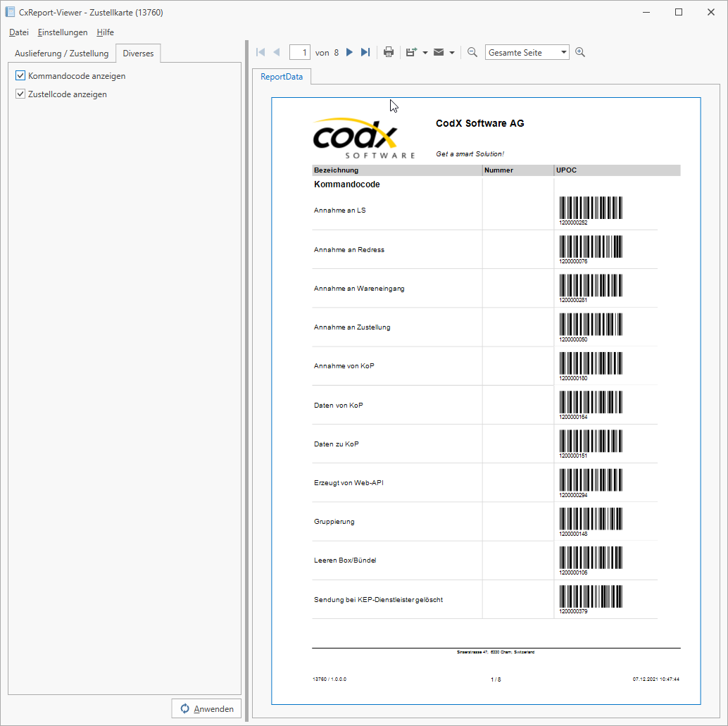Zoom in on report preview

(x=580, y=53)
